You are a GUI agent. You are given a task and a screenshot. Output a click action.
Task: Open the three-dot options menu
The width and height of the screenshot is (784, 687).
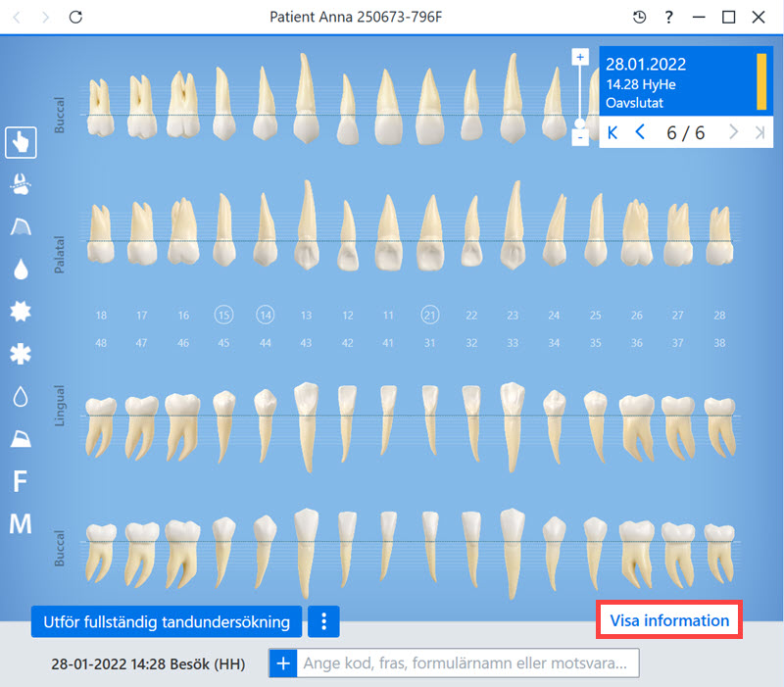(x=323, y=621)
